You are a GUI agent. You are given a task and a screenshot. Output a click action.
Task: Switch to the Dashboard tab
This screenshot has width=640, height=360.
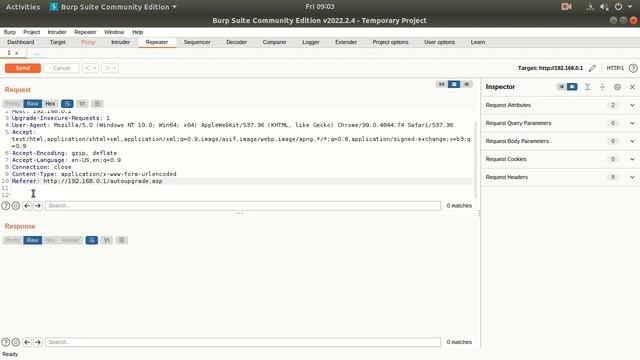coord(20,42)
